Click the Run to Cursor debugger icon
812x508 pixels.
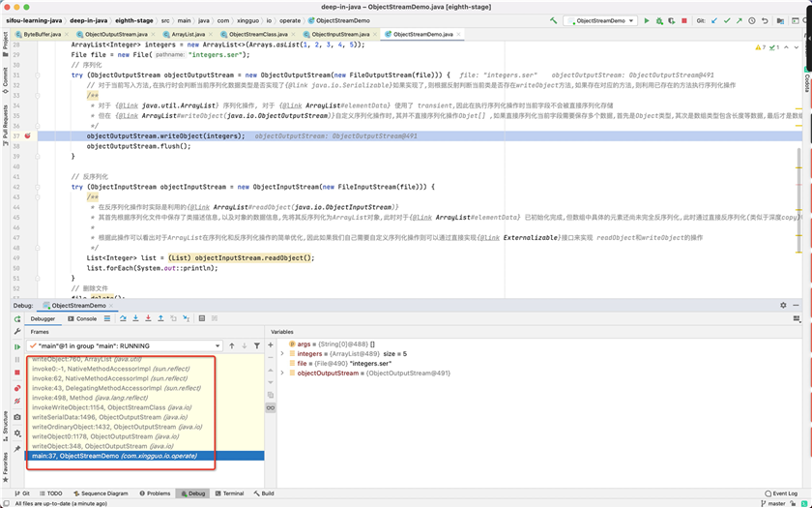click(x=186, y=318)
